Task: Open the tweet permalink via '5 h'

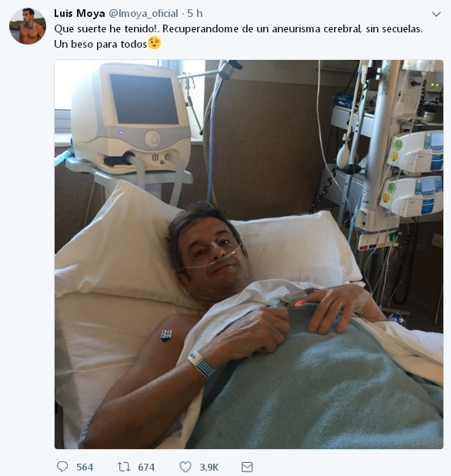Action: pos(195,13)
